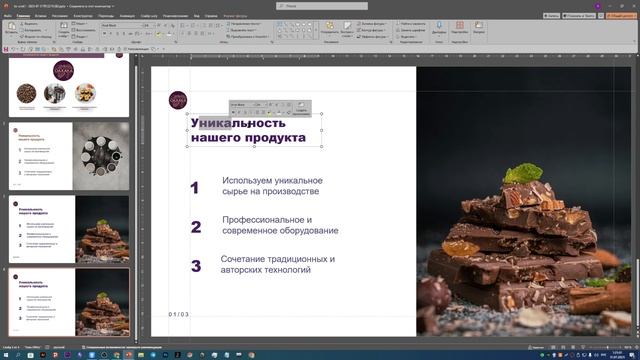Switch to the Shape Format (Формат фигуры) tab
This screenshot has width=640, height=360.
[x=235, y=16]
